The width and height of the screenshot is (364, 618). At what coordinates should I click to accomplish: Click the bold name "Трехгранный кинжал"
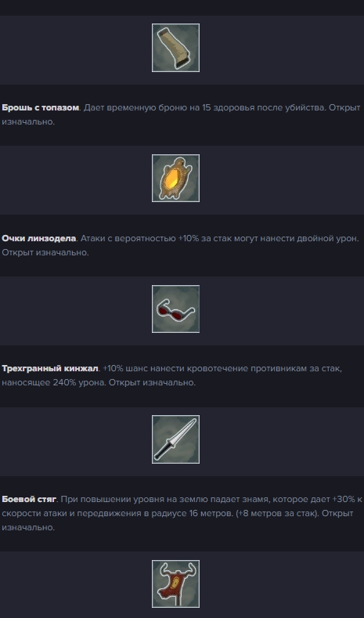click(x=49, y=369)
